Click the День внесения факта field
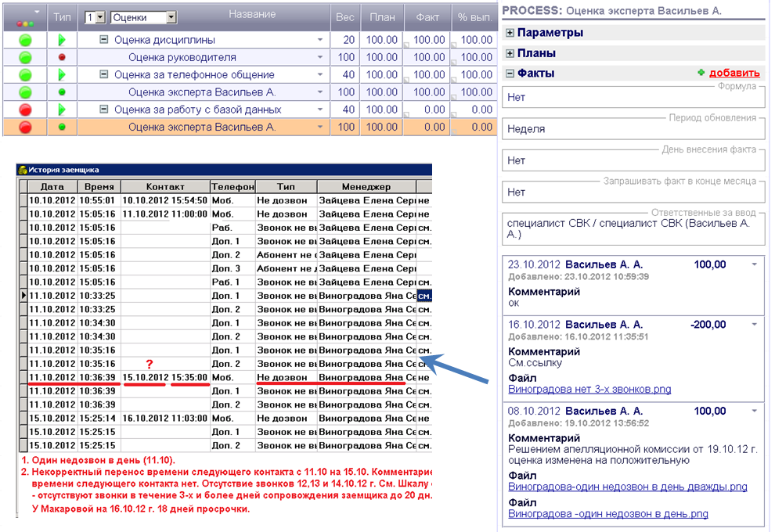775x532 pixels. tap(633, 160)
